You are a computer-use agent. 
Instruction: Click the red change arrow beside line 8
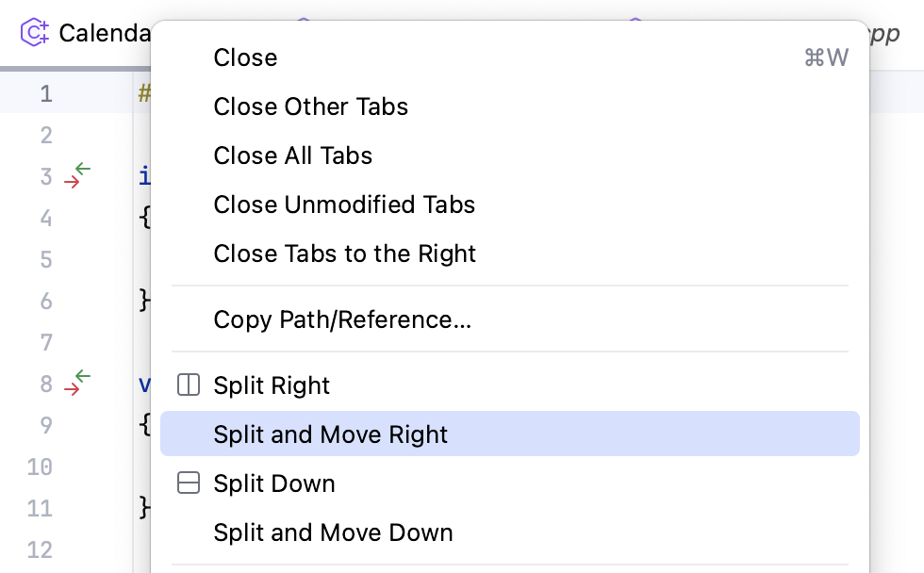74,390
